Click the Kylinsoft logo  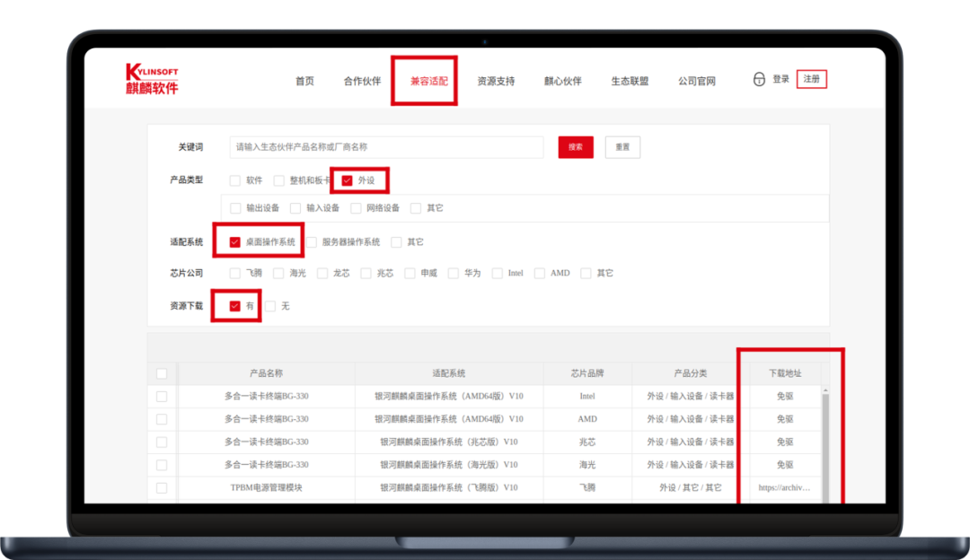pos(152,79)
